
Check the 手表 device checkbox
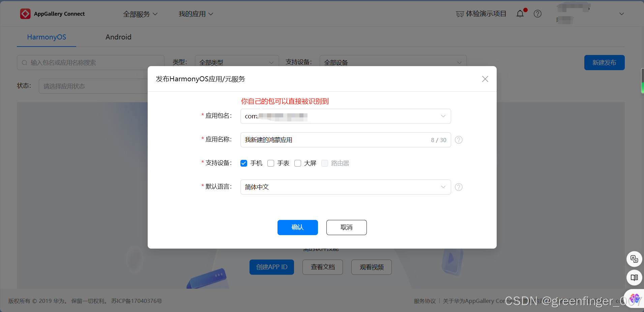271,163
